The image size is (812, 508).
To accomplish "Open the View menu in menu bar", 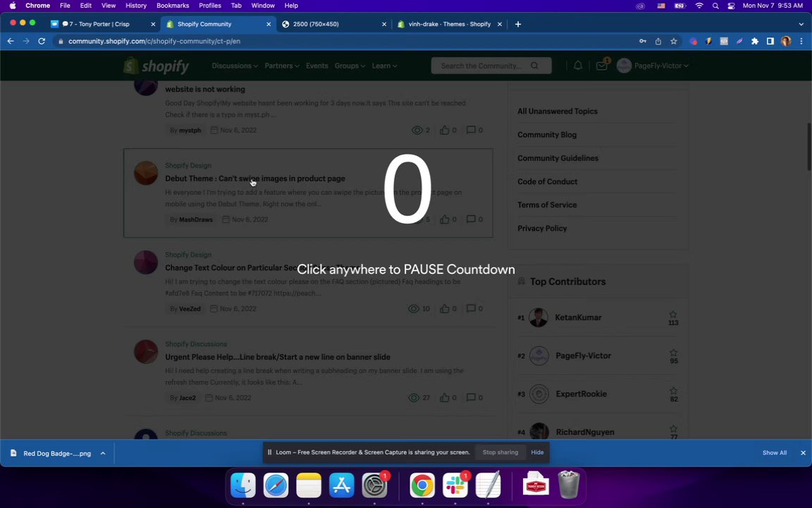I will [x=109, y=6].
